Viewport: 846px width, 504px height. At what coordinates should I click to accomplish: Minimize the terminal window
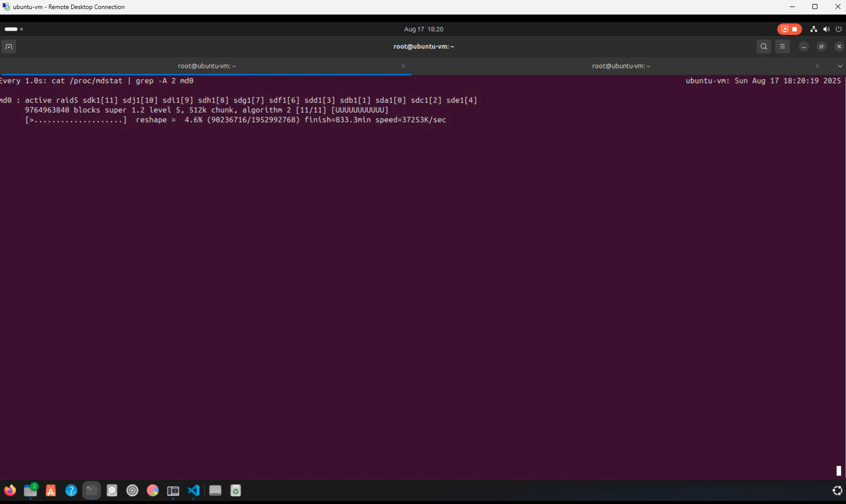coord(804,47)
